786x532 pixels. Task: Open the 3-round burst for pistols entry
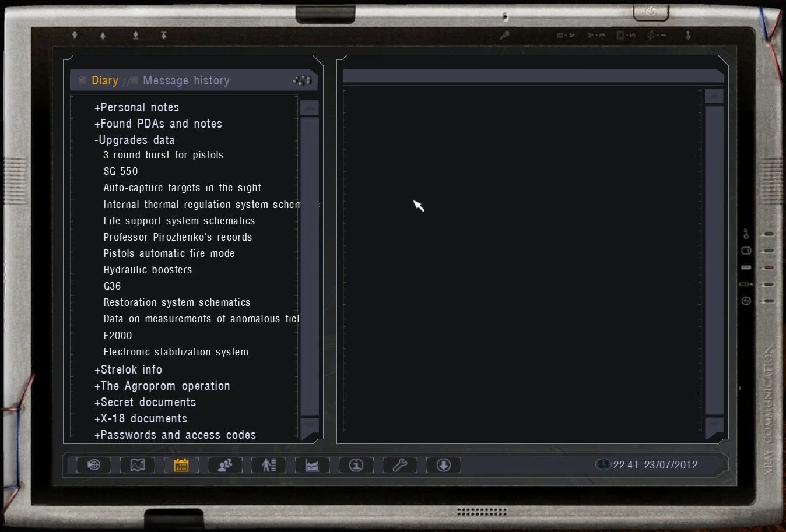tap(163, 155)
